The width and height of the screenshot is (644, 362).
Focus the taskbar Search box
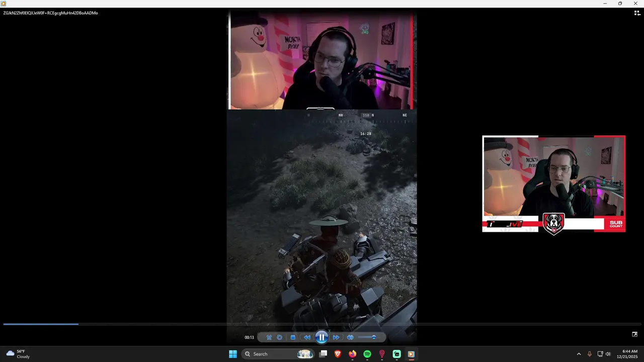click(x=278, y=354)
